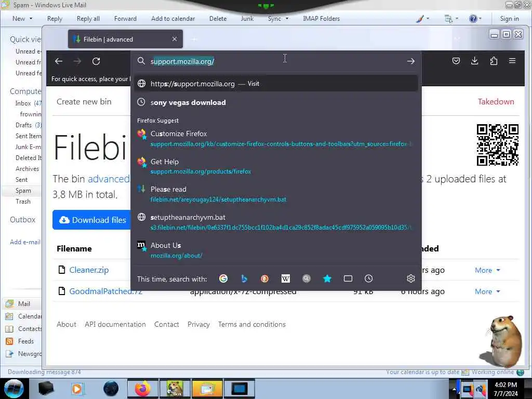Click the Filebin QR code
The image size is (532, 399).
tap(497, 145)
